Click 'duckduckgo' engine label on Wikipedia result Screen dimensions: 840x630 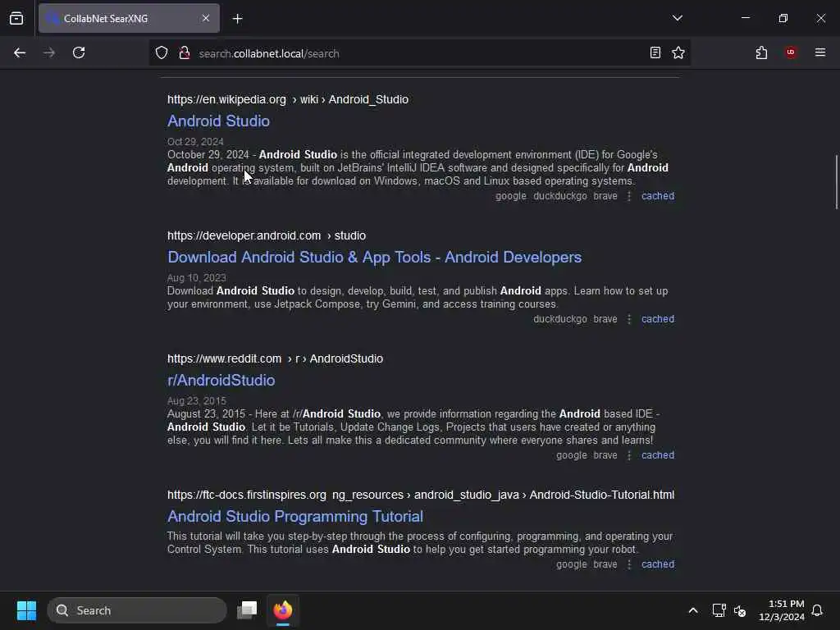(559, 196)
